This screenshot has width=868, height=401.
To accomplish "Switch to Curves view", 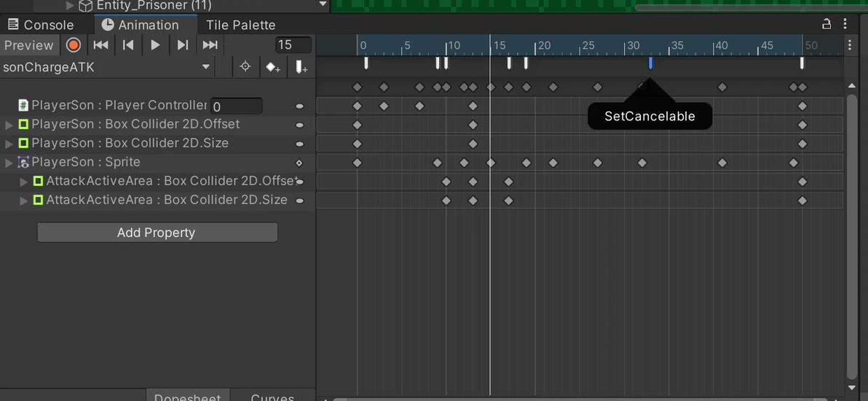I will click(272, 396).
